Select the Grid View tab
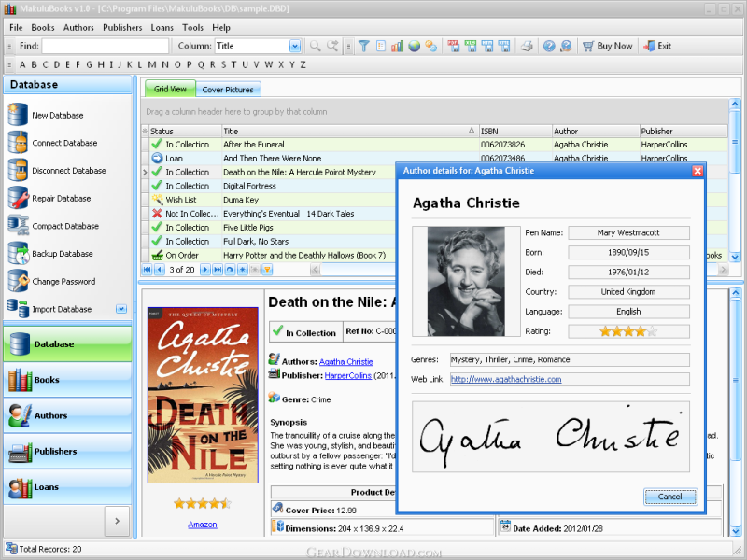This screenshot has width=747, height=560. [170, 89]
